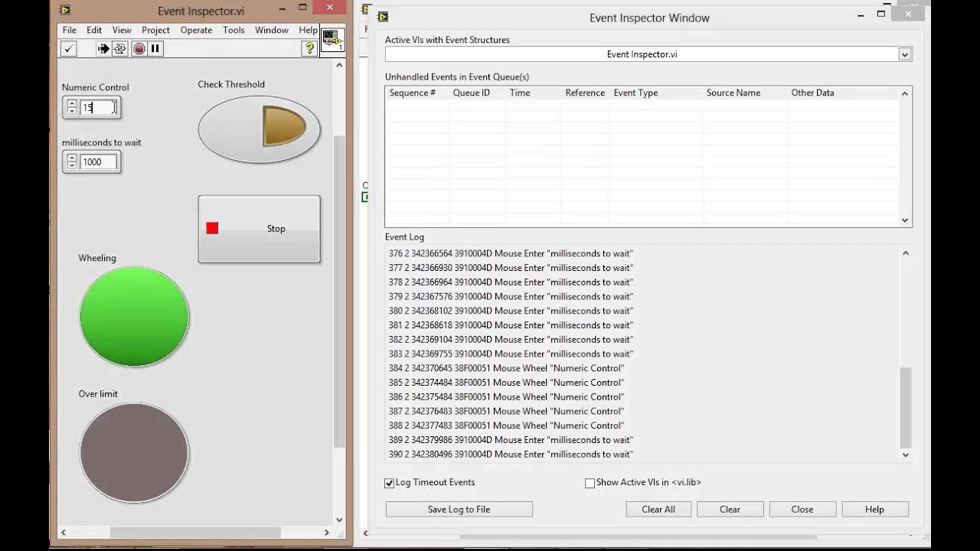Click the Sequence # column header
980x551 pixels.
[x=413, y=93]
